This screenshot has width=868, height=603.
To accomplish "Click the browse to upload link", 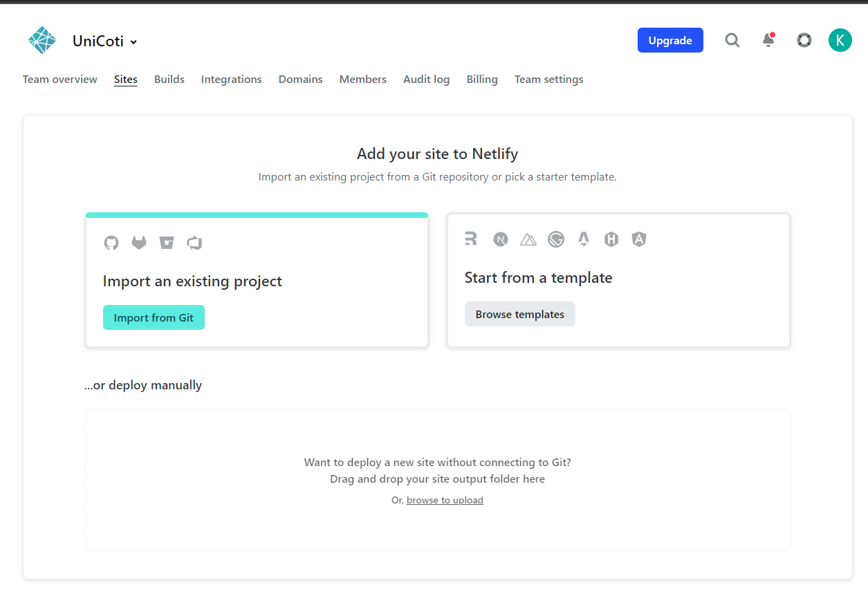I will (445, 500).
